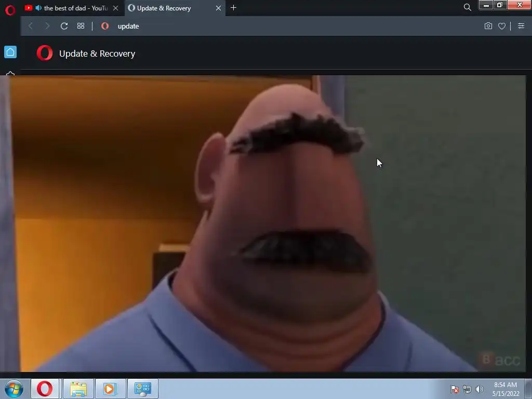Open the Opera main menu logo
The image size is (532, 399).
coord(10,10)
